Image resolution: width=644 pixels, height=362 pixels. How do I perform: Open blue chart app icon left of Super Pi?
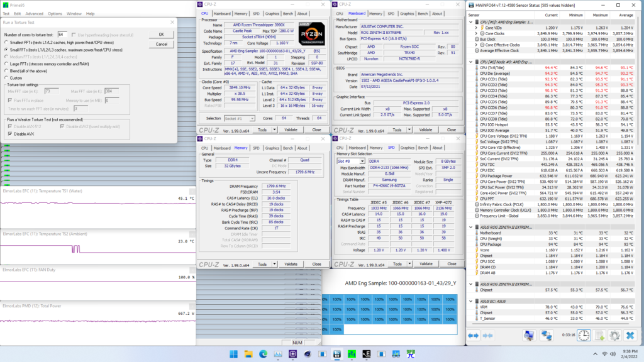click(x=396, y=354)
